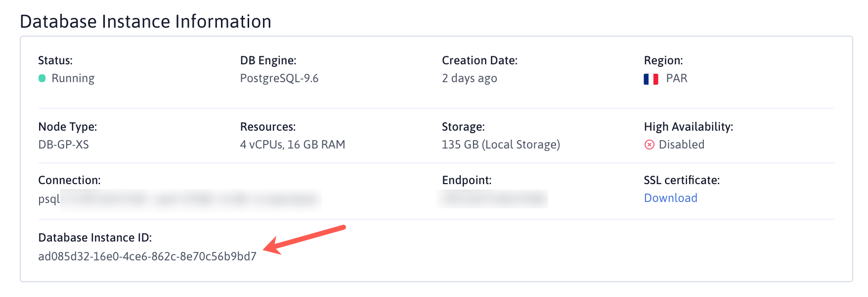Click the SSL certificate label
The height and width of the screenshot is (297, 868).
pos(681,180)
